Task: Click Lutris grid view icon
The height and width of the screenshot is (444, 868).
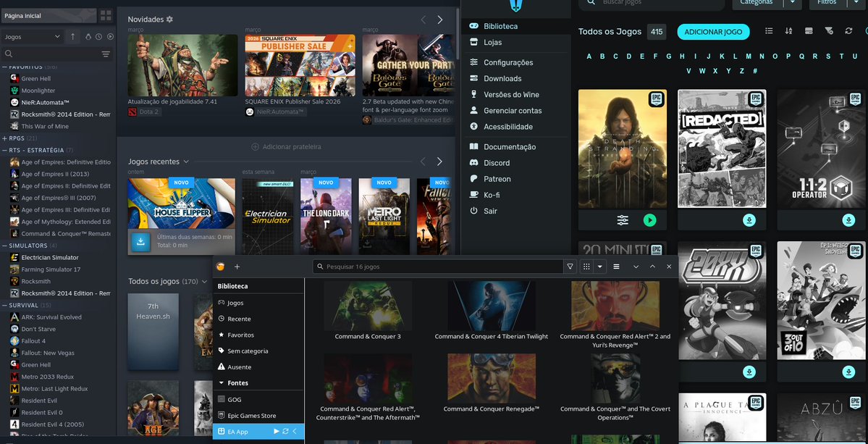Action: point(586,267)
